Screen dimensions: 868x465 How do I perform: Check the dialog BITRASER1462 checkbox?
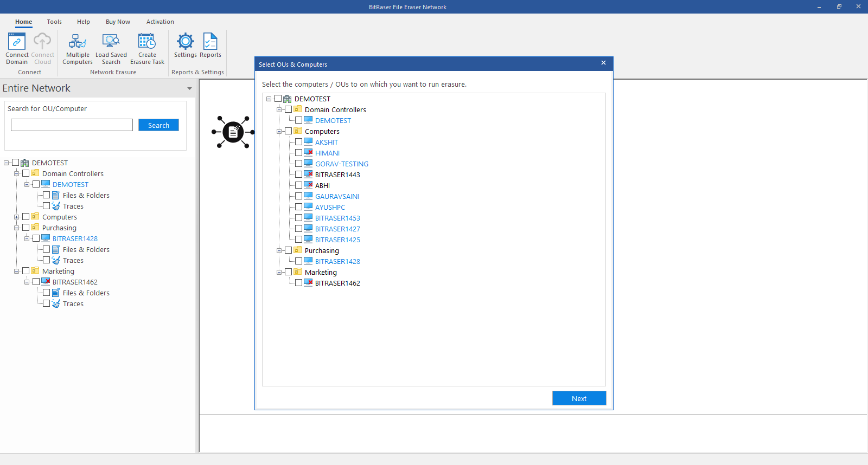click(299, 283)
